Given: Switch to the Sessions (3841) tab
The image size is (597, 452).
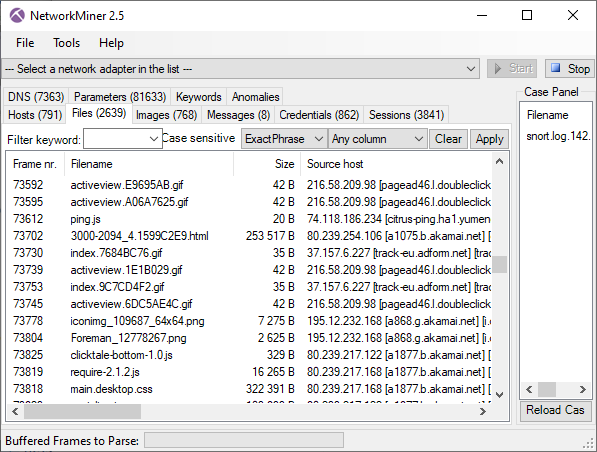Looking at the screenshot, I should pos(406,115).
